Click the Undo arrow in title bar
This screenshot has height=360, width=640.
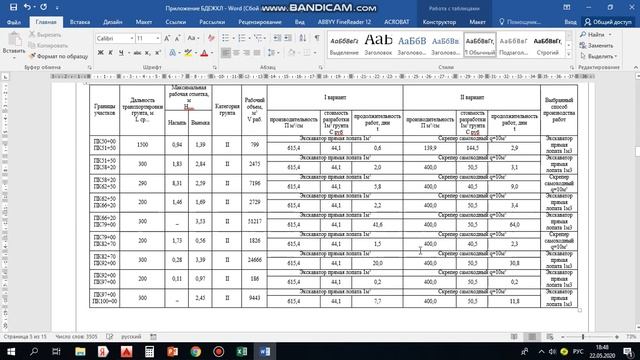27,7
